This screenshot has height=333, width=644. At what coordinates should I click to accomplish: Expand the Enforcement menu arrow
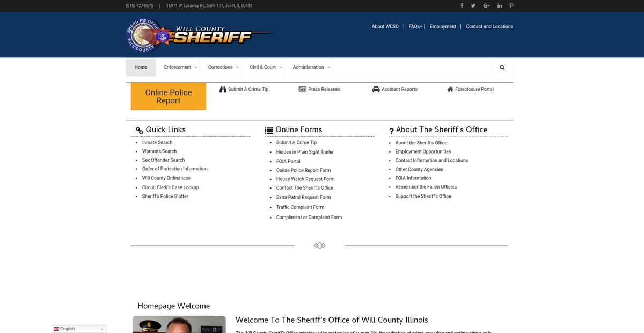[x=196, y=68]
